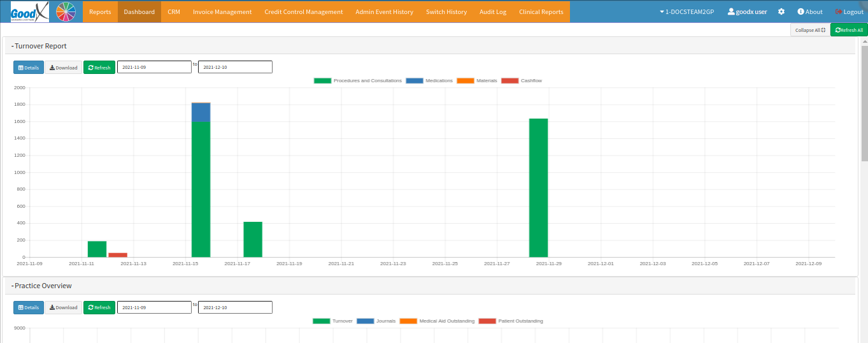The image size is (868, 343).
Task: Click Refresh All button at top right
Action: (x=849, y=30)
